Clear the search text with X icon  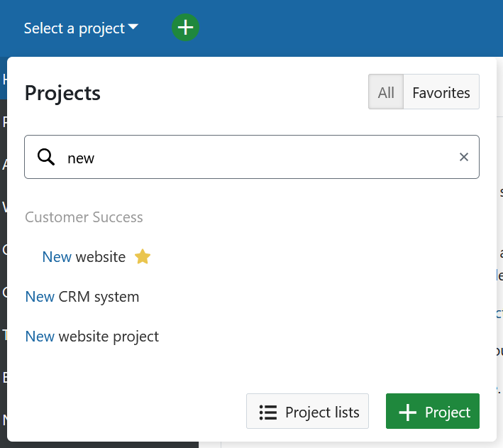click(464, 157)
